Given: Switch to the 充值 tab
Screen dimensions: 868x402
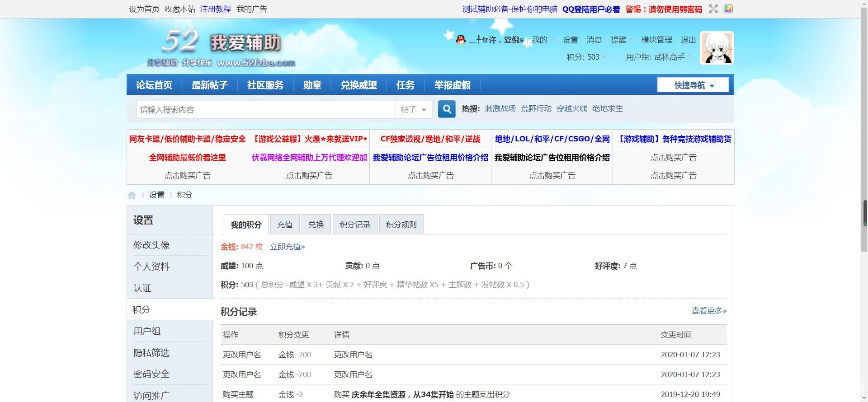Looking at the screenshot, I should [284, 224].
